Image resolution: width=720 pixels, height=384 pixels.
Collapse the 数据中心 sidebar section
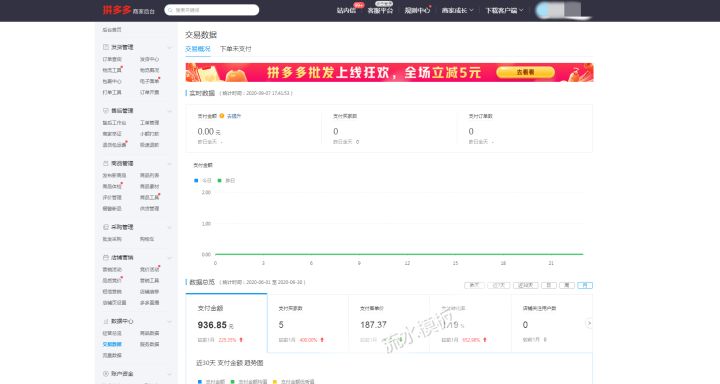pos(169,321)
